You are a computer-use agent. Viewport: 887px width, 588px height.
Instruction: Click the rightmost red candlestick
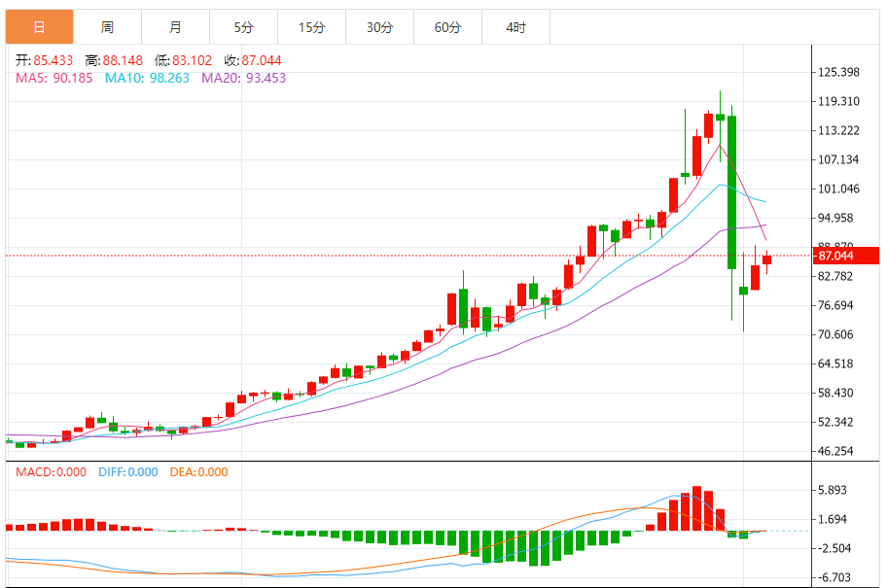pyautogui.click(x=767, y=259)
